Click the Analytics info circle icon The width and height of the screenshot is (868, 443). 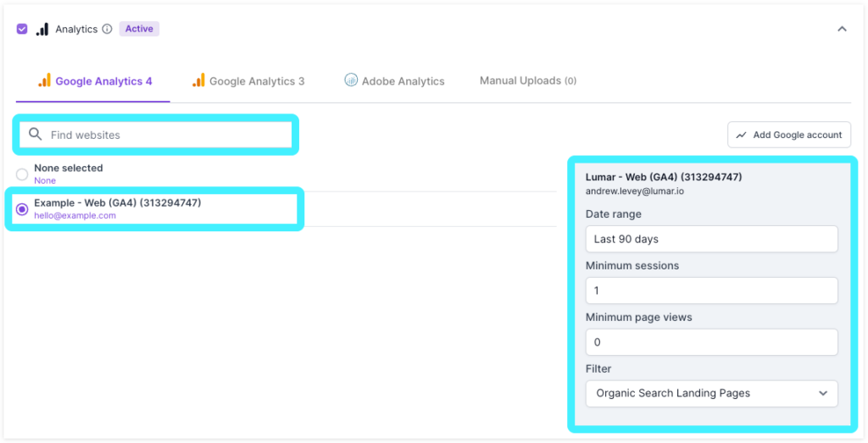click(107, 29)
